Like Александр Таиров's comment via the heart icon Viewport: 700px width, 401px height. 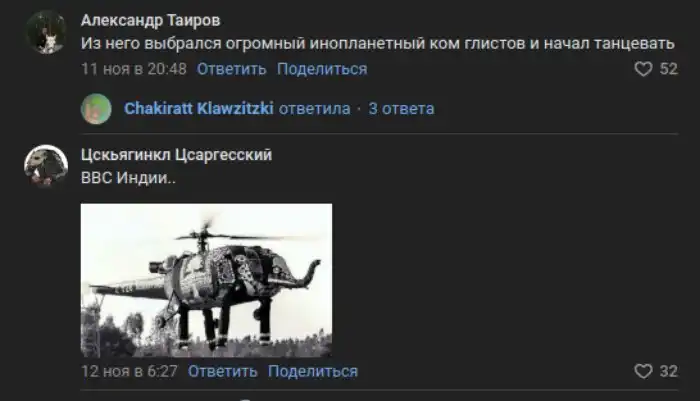coord(643,69)
